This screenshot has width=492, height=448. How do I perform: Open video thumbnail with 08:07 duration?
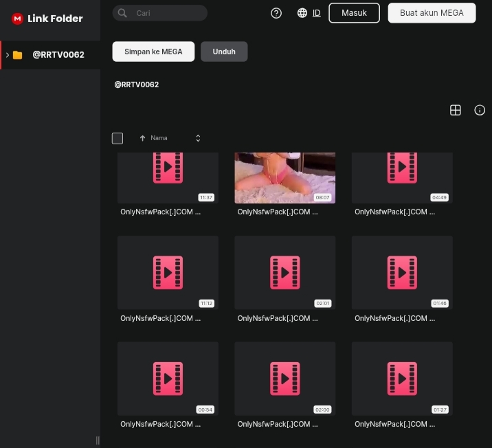285,178
